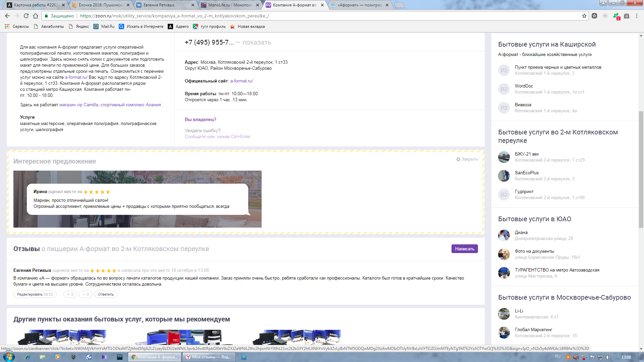Click the 13:08 taskbar clock
The height and width of the screenshot is (362, 644).
point(626,357)
